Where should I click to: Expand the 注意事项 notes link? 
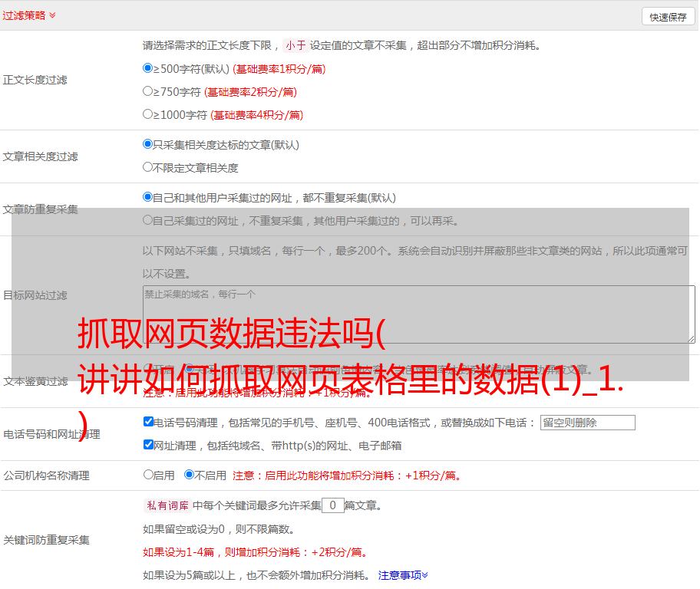click(x=403, y=574)
